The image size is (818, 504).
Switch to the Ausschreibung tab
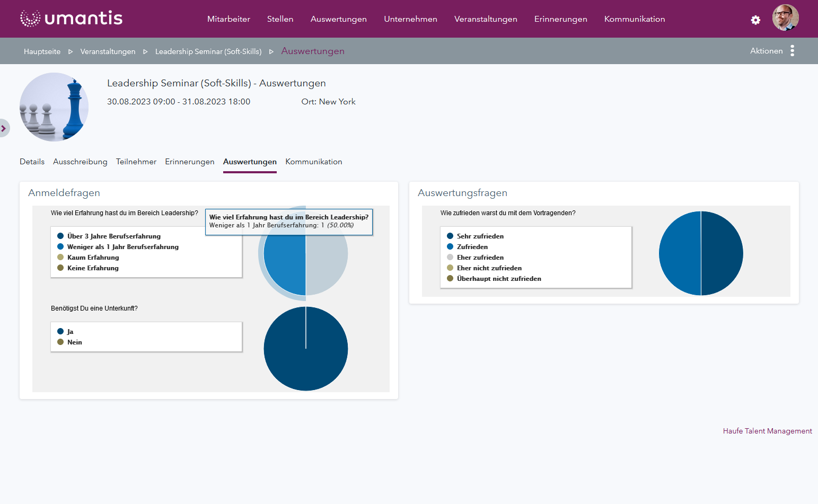coord(80,162)
